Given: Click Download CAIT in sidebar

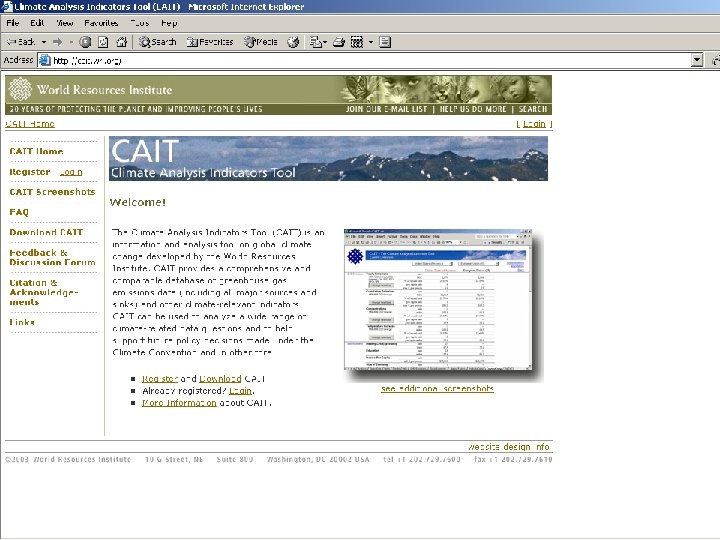Looking at the screenshot, I should [46, 232].
